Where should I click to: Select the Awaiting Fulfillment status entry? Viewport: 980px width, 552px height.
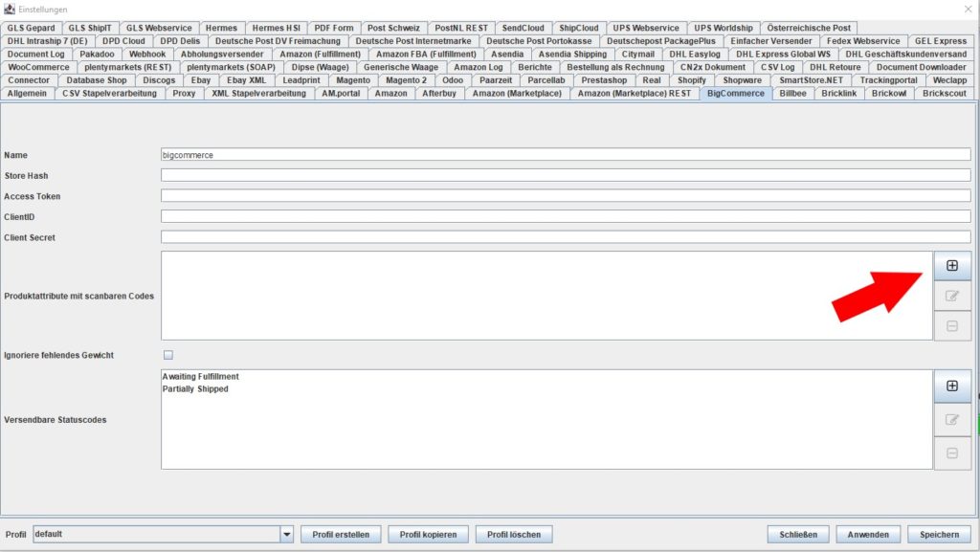click(x=201, y=377)
